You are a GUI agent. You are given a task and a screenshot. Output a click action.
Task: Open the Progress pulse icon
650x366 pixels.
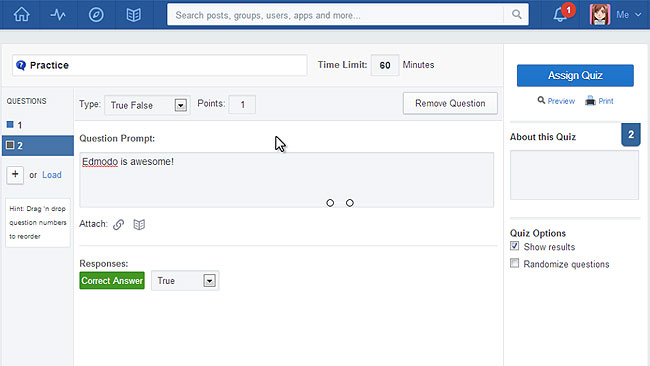point(58,15)
